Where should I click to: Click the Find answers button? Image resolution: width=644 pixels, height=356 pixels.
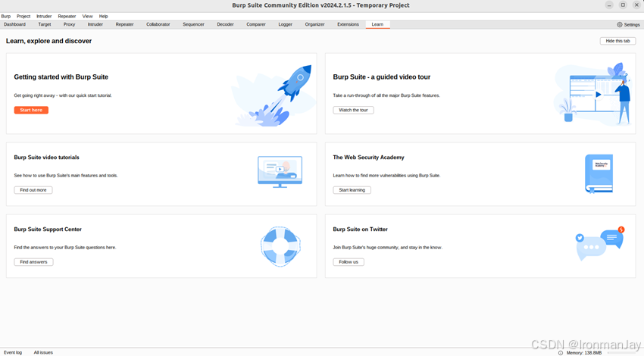tap(33, 262)
